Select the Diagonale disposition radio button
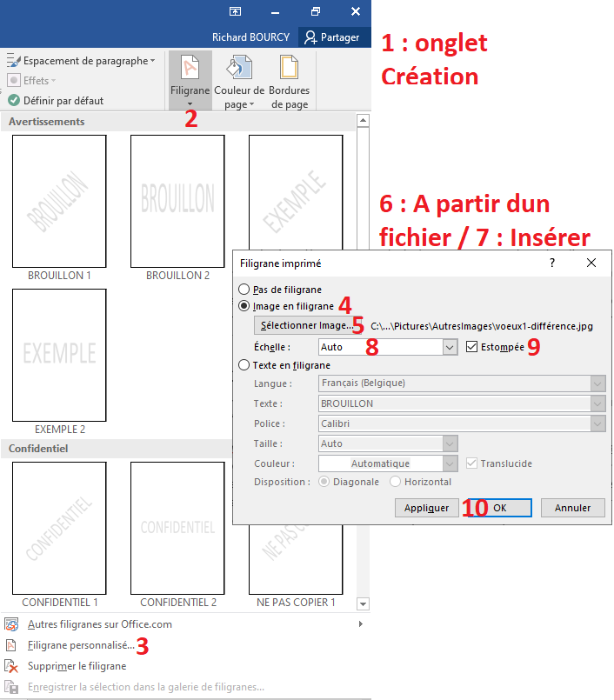The width and height of the screenshot is (614, 700). [x=324, y=482]
